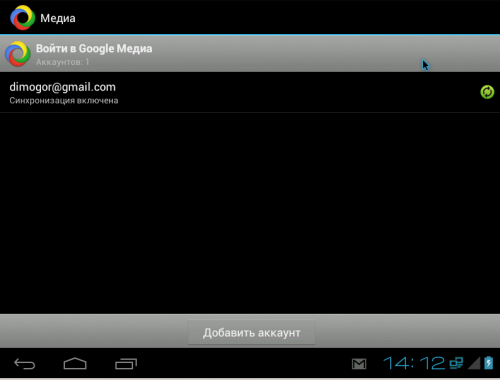Image resolution: width=500 pixels, height=380 pixels.
Task: Tap the Android back navigation icon
Action: click(x=24, y=364)
